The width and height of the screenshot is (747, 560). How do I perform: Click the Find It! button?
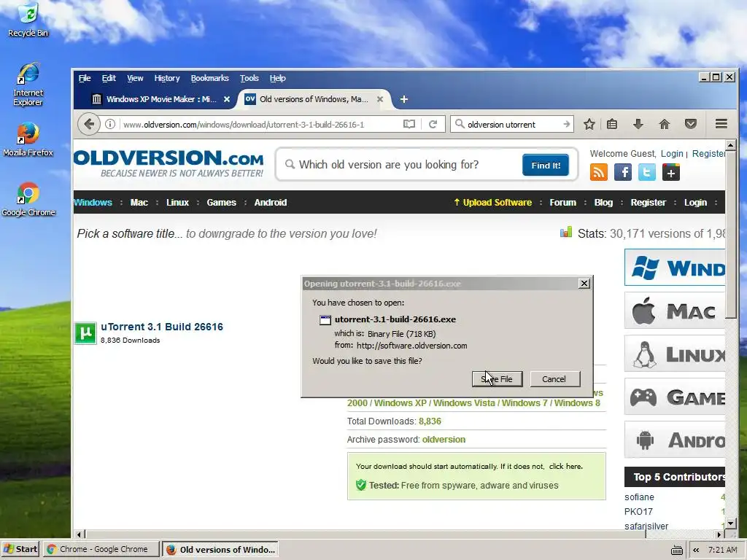(546, 166)
